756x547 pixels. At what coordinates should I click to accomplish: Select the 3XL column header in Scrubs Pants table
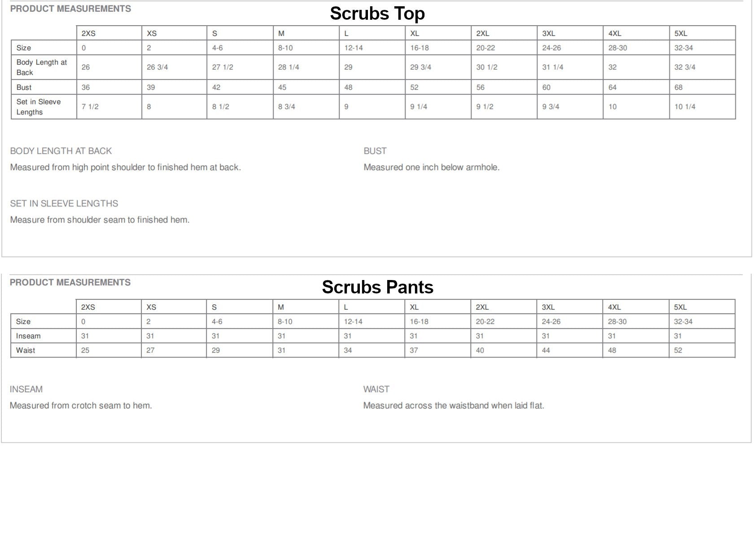tap(569, 307)
